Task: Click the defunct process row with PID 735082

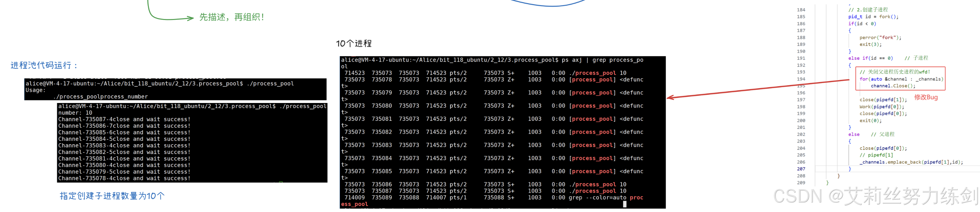Action: coord(494,132)
